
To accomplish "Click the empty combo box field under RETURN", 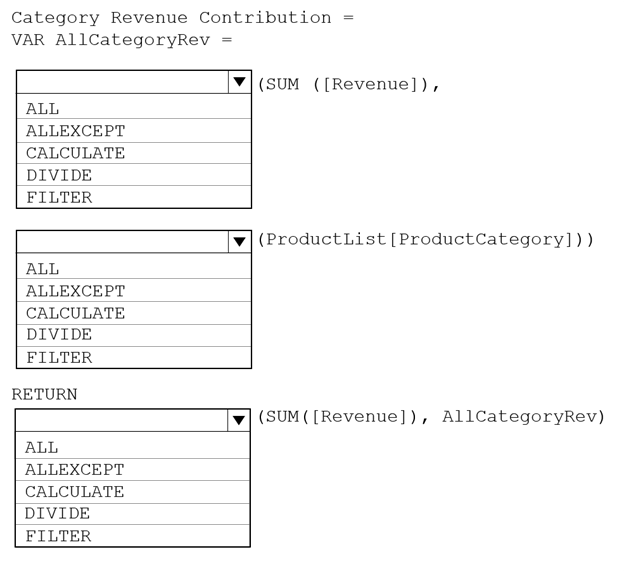I will coord(122,420).
